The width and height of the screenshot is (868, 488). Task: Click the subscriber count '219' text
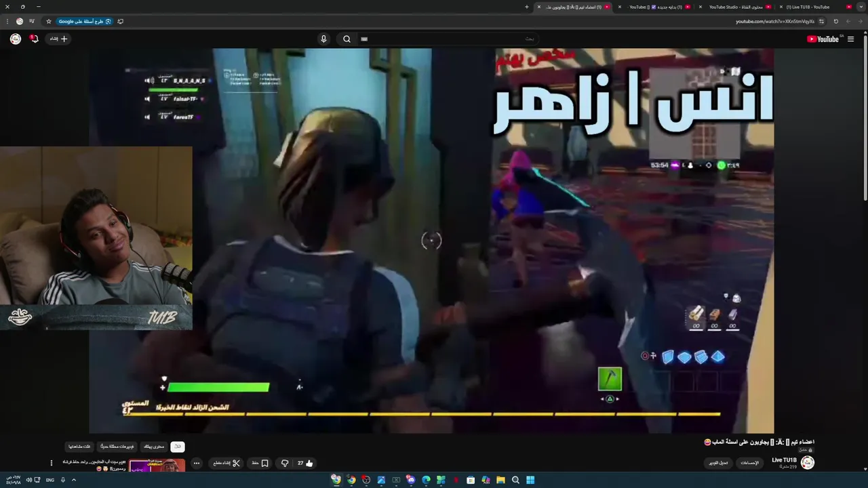788,467
